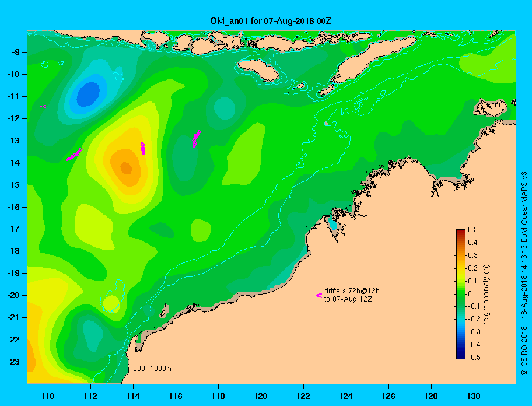Click the light green patch near 119.5E 13.5S
532x406 pixels.
click(244, 155)
